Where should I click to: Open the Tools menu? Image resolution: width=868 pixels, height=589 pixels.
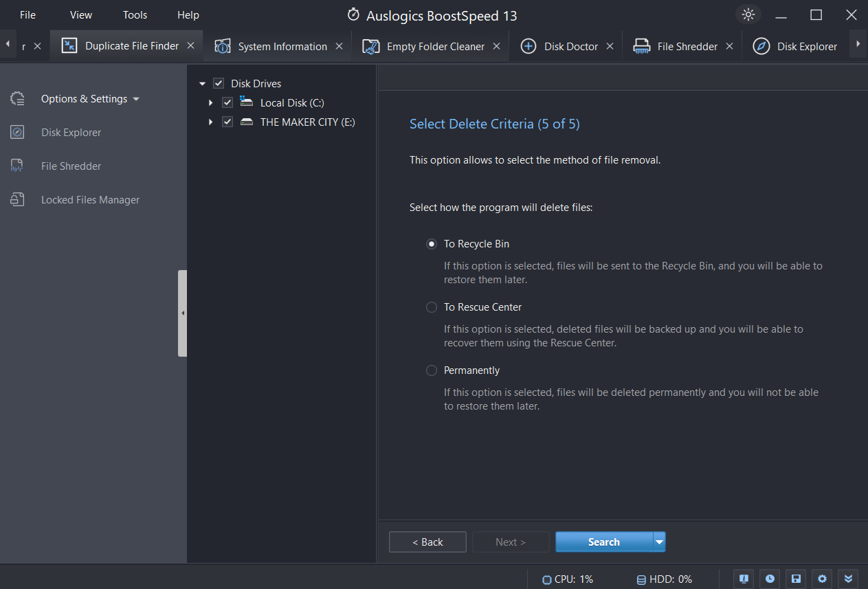coord(135,15)
